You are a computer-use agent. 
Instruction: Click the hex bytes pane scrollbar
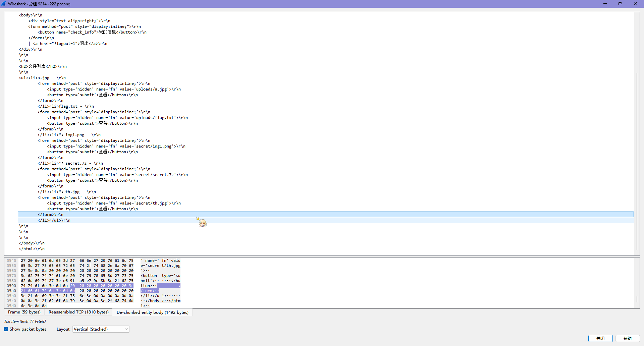[637, 299]
